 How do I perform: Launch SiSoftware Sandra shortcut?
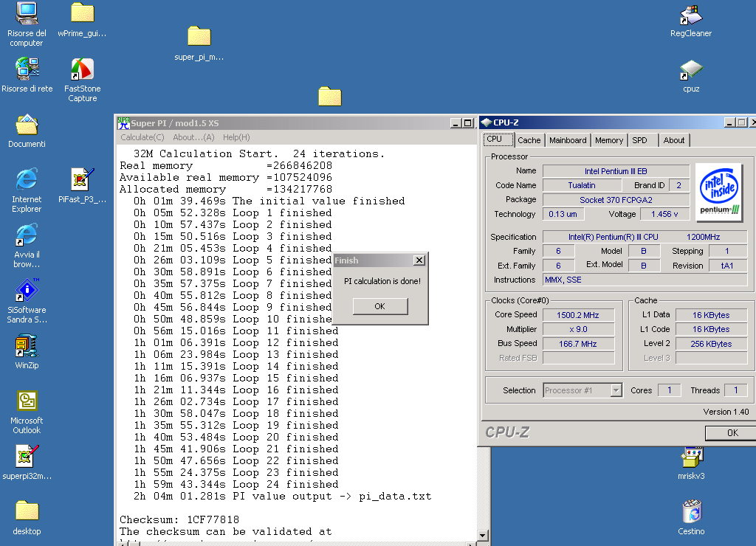27,301
